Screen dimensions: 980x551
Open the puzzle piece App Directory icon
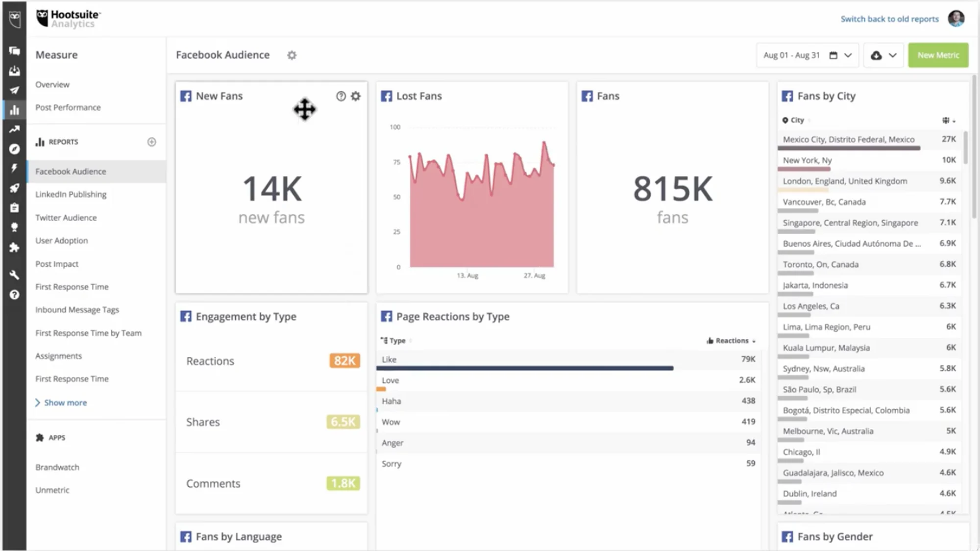[14, 248]
